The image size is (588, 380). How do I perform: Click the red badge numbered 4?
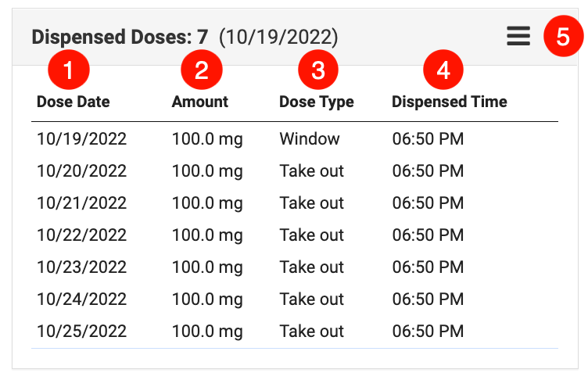pyautogui.click(x=443, y=71)
